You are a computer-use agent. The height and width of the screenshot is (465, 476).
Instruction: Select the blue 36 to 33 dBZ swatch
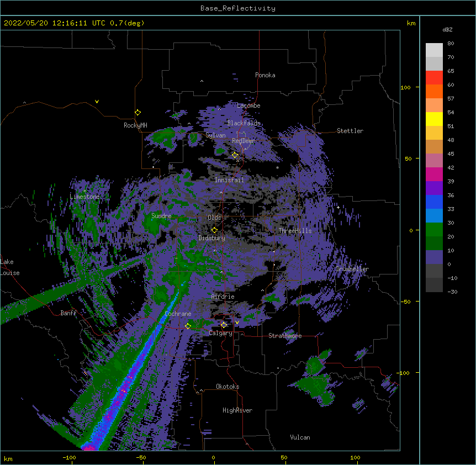(x=434, y=202)
